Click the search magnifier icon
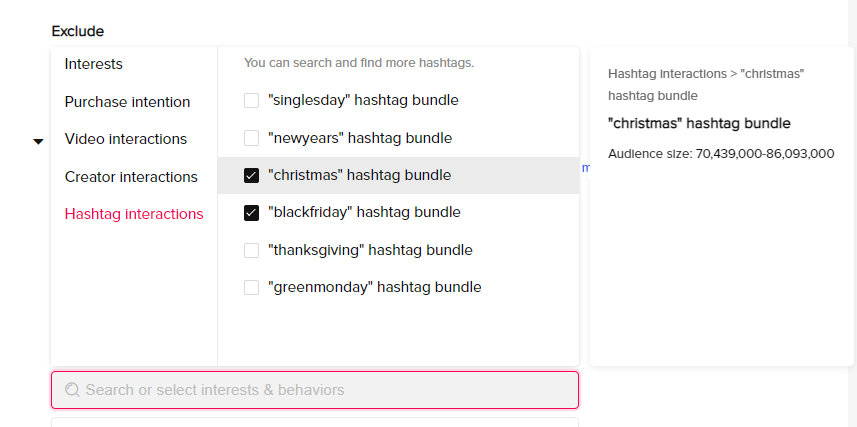This screenshot has width=857, height=427. click(x=72, y=390)
